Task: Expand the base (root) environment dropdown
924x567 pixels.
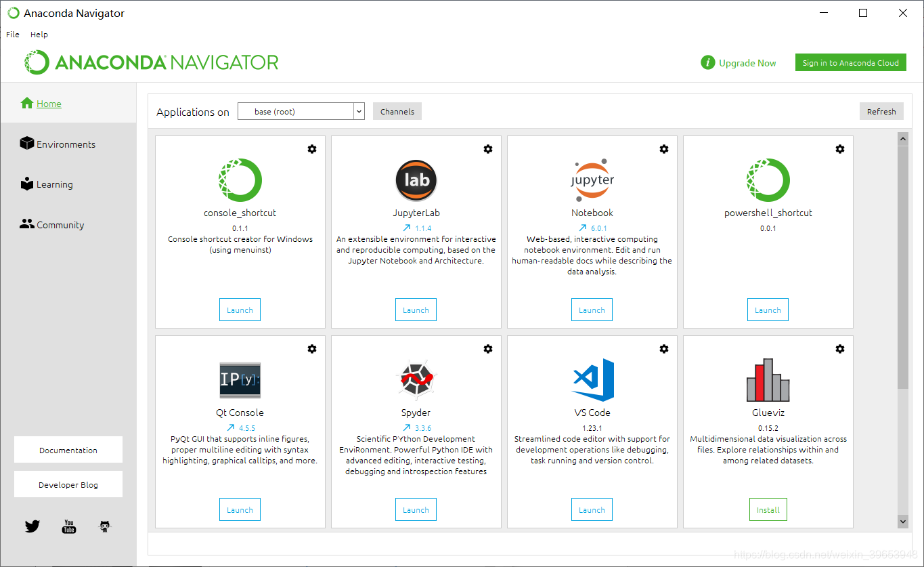Action: click(359, 111)
